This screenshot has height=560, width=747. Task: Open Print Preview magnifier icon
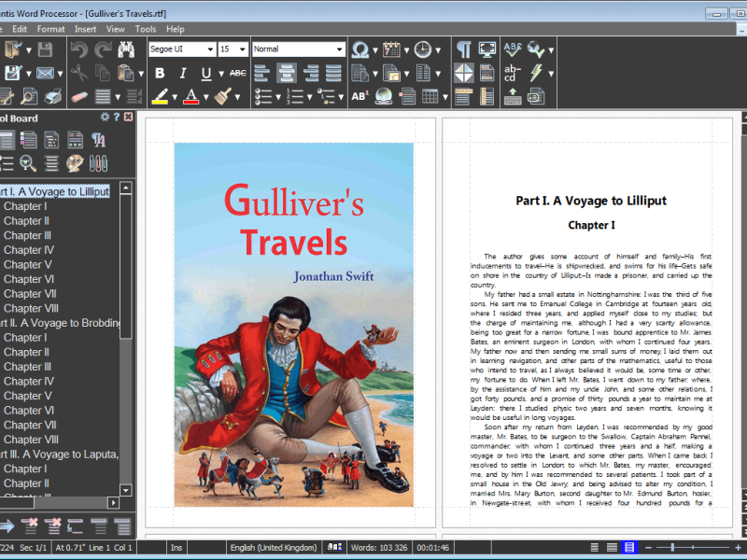click(x=29, y=97)
